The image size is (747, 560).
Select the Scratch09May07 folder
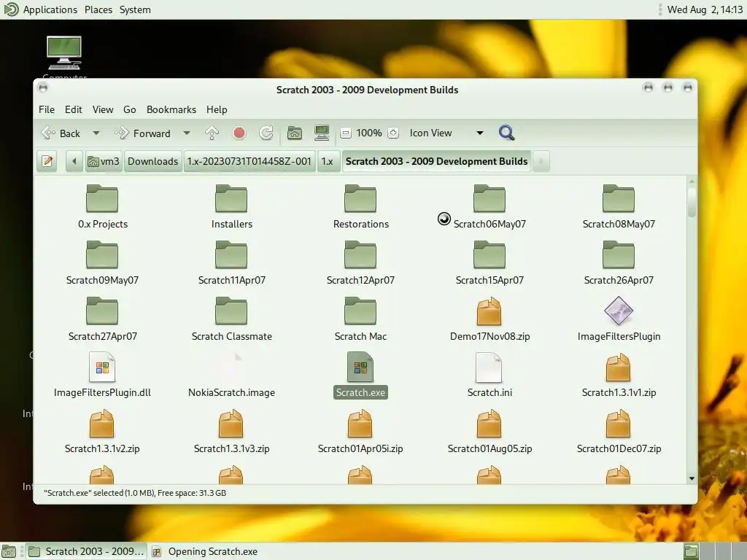click(x=102, y=262)
